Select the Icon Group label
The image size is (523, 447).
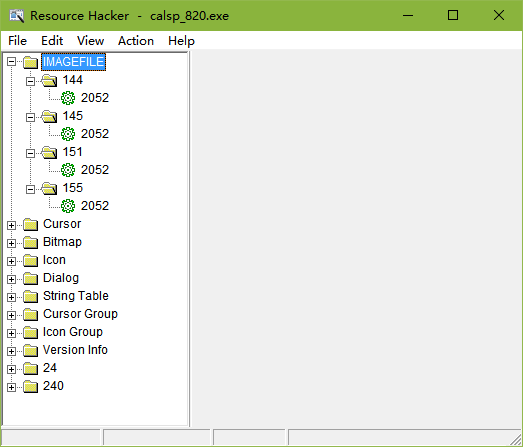73,332
